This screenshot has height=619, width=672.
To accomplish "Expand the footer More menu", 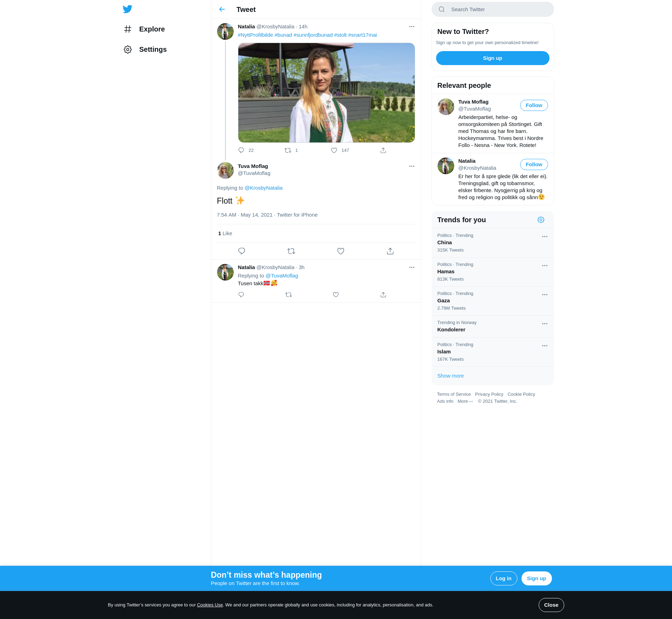I will [465, 401].
